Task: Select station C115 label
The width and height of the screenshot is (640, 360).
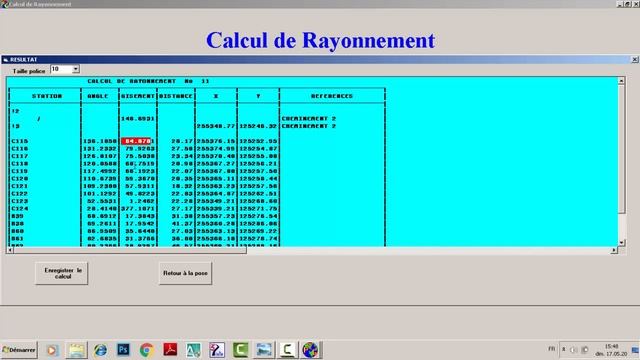Action: 20,141
